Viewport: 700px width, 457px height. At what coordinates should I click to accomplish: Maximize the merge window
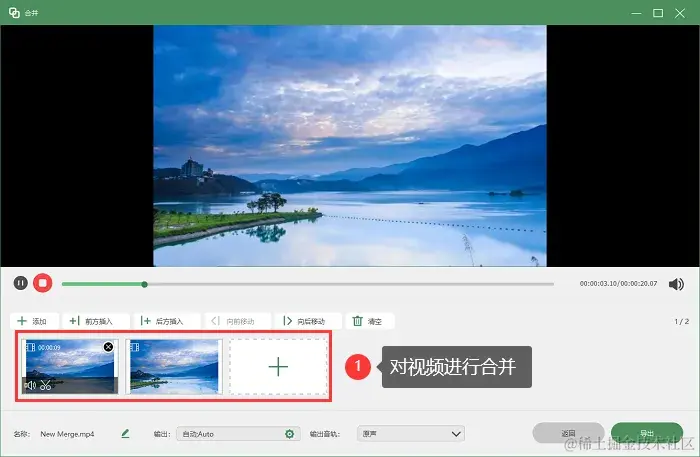pos(658,13)
